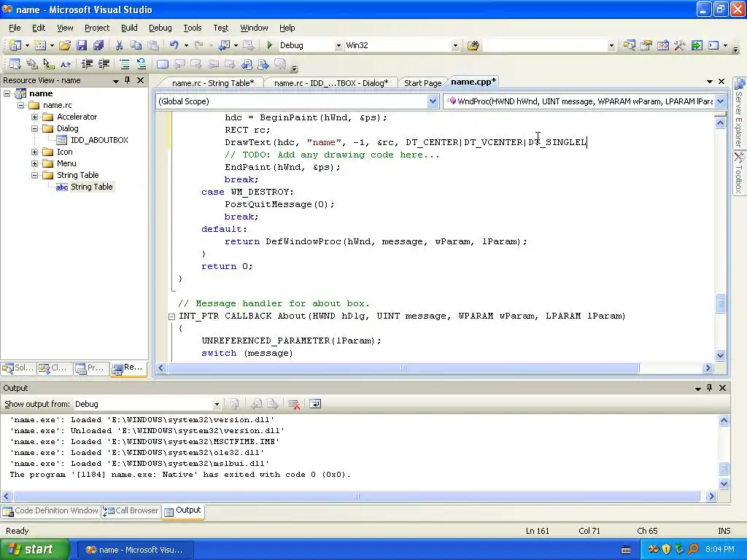747x560 pixels.
Task: Open the Debug menu
Action: (x=160, y=28)
